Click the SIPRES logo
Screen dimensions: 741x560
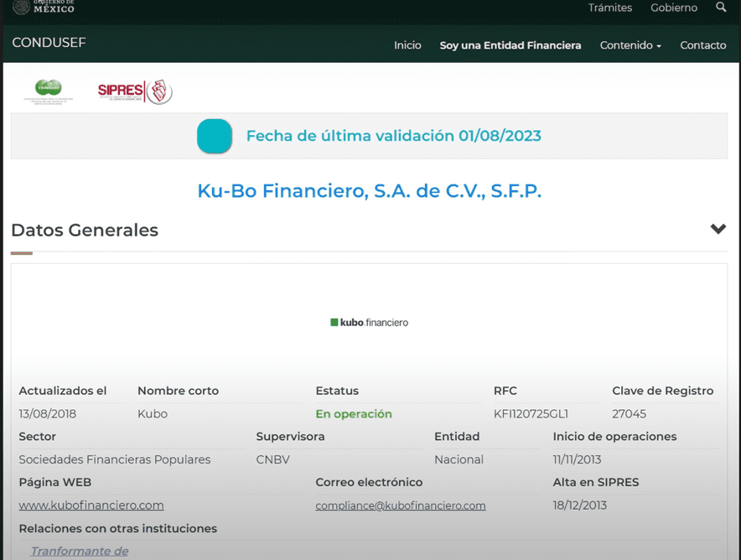pyautogui.click(x=134, y=91)
